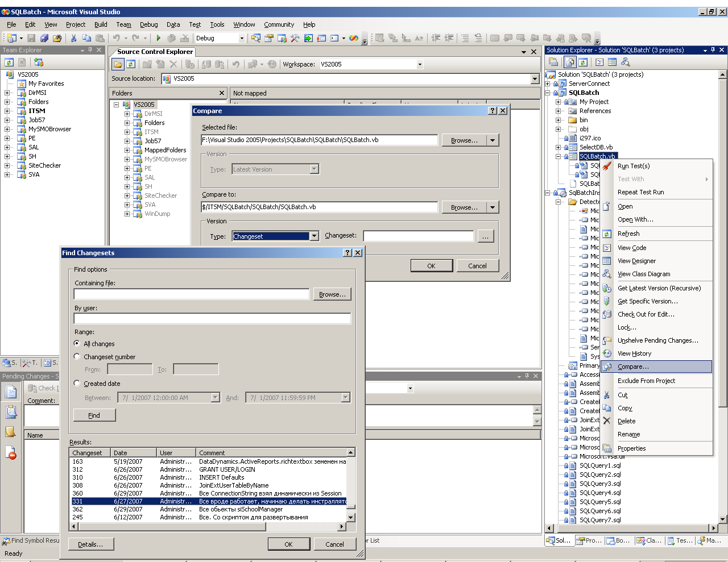Click View Code icon in Solution Explorer toolbar
The image size is (728, 562).
pos(599,62)
